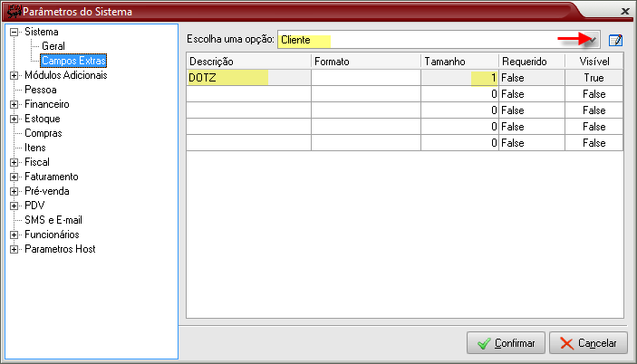637x364 pixels.
Task: Select the Sistema tree label
Action: pyautogui.click(x=42, y=32)
